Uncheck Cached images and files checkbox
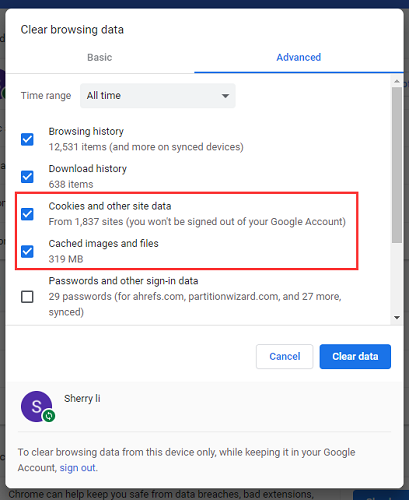This screenshot has width=409, height=500. tap(27, 251)
